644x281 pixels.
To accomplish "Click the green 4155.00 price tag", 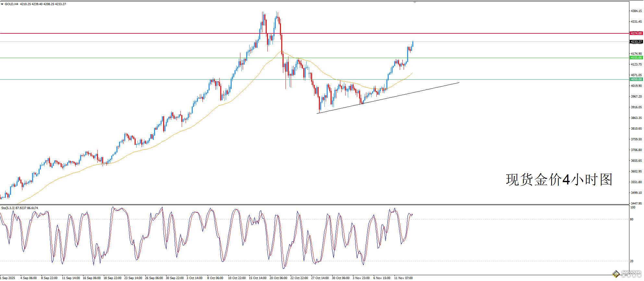I will coord(636,58).
